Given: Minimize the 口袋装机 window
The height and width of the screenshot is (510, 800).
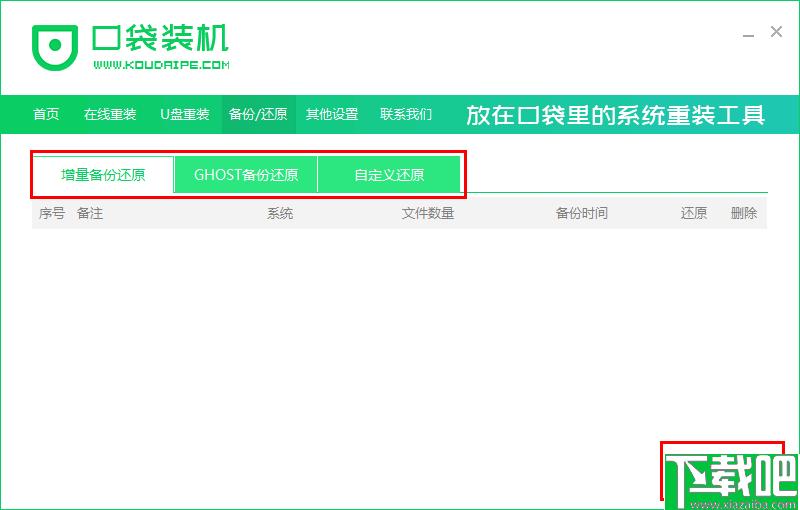Looking at the screenshot, I should [x=748, y=34].
